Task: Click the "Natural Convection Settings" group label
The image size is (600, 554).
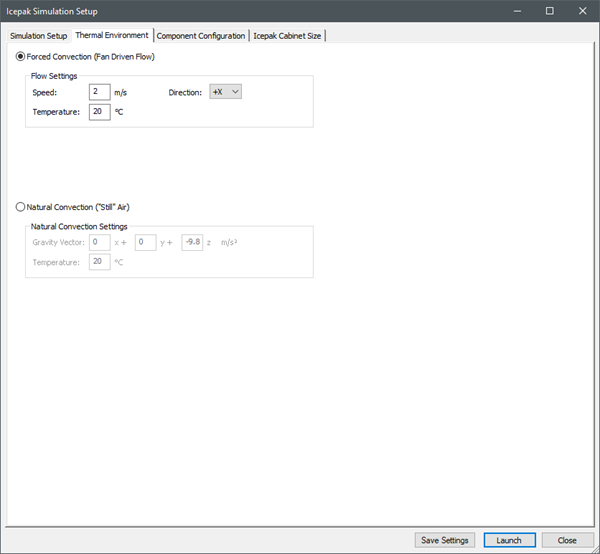Action: [x=79, y=226]
